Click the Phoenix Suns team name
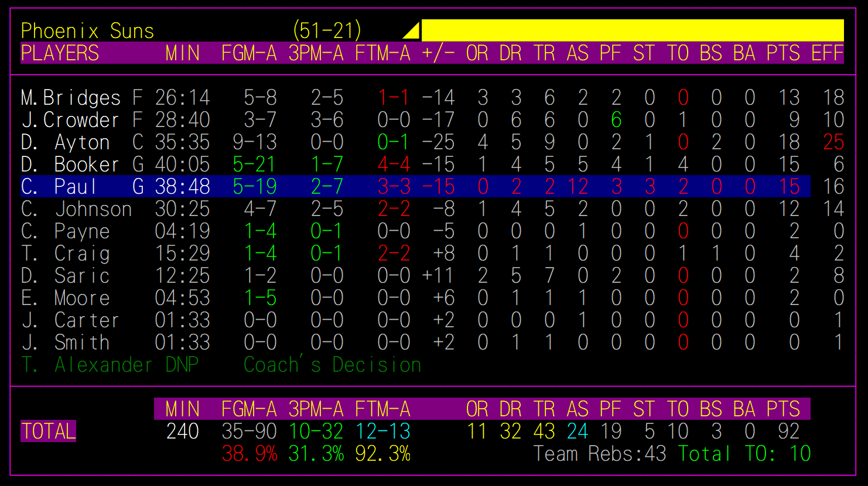The height and width of the screenshot is (486, 868). click(x=87, y=30)
